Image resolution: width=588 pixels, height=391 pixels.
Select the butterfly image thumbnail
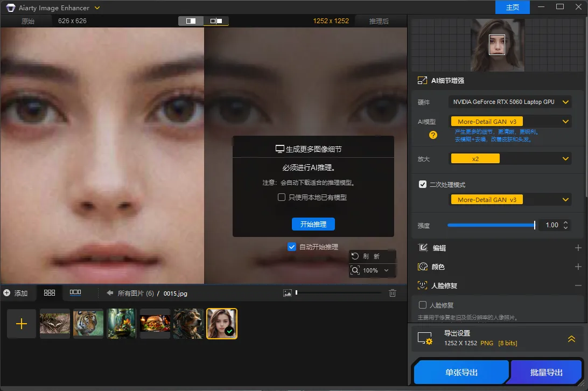(x=55, y=324)
